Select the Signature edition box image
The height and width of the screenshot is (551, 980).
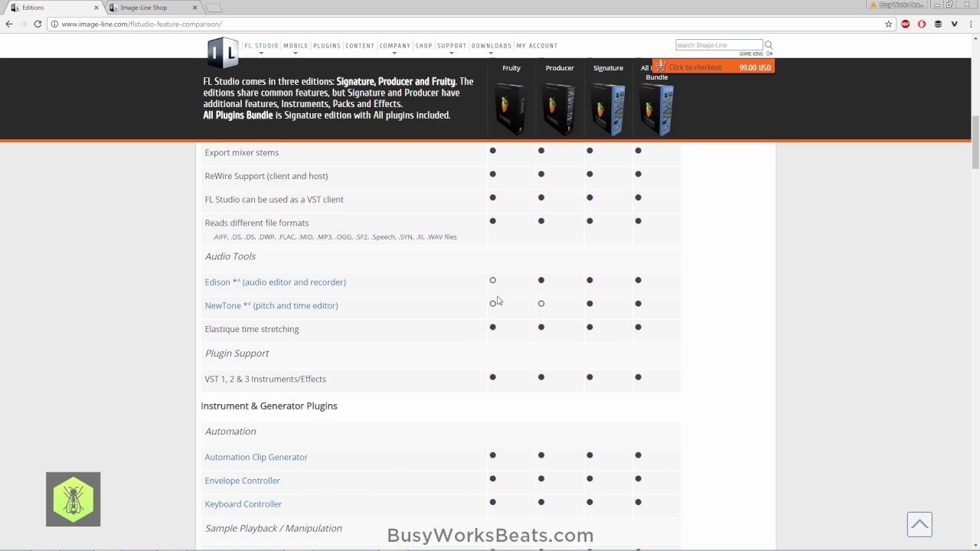608,109
